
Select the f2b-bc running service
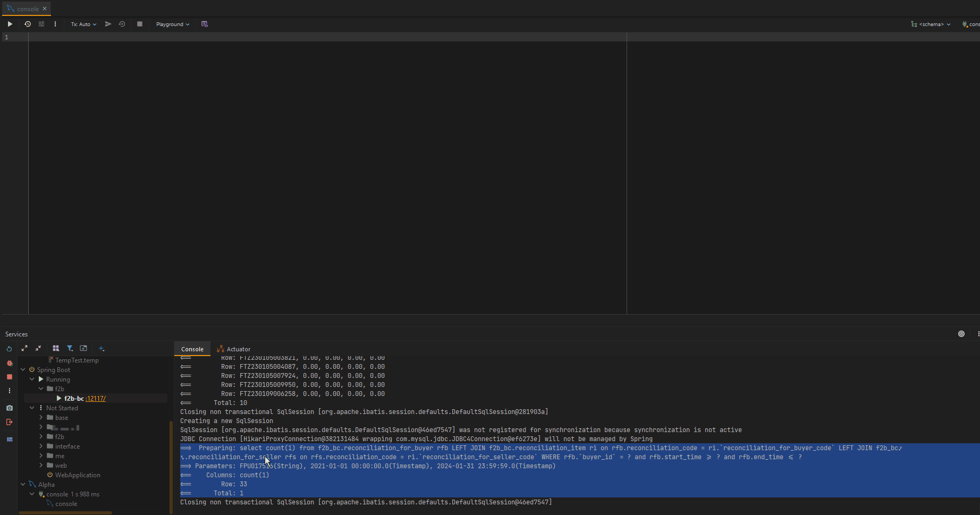pos(74,398)
